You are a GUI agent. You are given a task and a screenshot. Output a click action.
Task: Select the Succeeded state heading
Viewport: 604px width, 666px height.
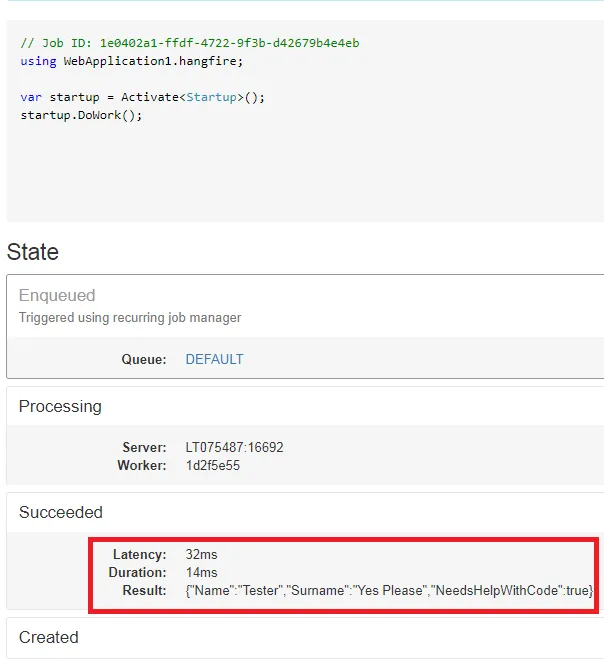pos(61,513)
